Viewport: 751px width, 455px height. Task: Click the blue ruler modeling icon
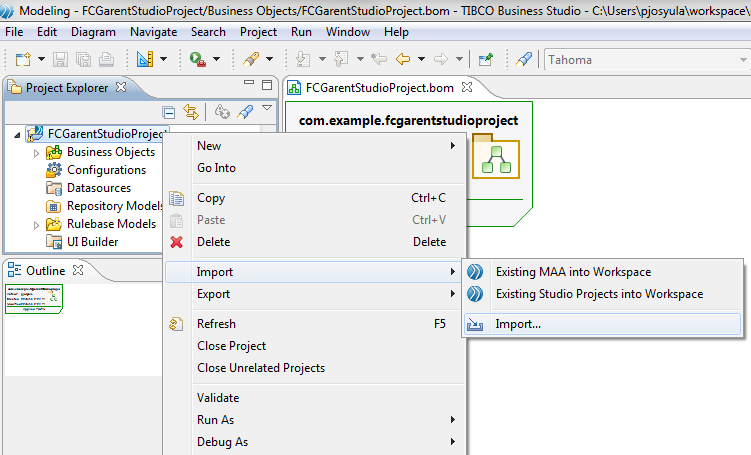pos(145,59)
